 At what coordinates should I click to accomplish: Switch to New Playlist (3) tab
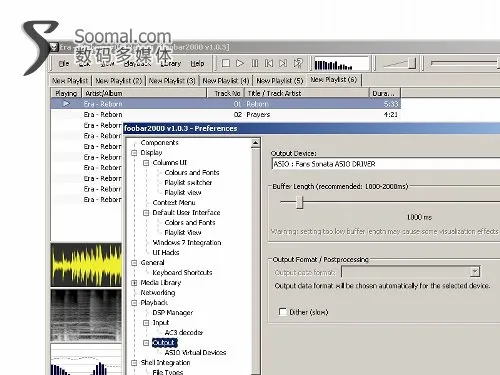click(172, 81)
